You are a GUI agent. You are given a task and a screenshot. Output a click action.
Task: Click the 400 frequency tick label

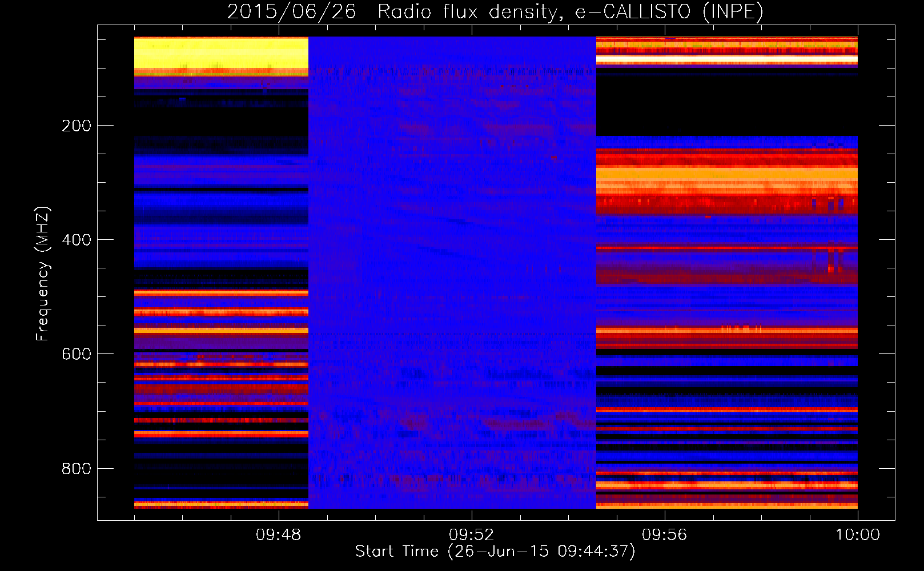[77, 240]
